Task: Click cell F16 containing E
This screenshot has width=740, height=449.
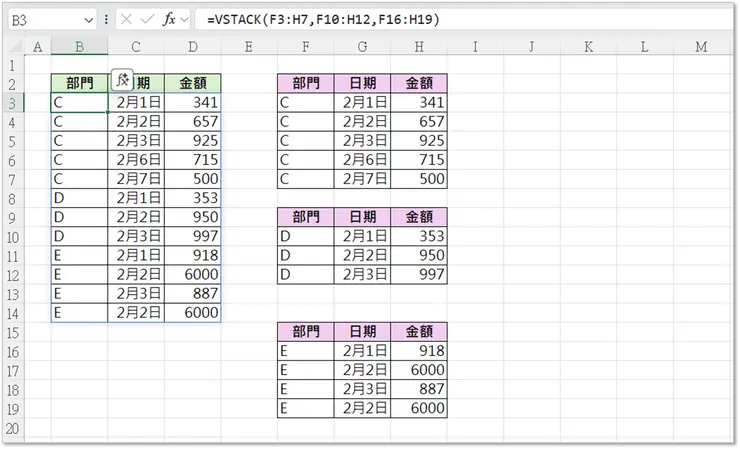Action: 306,351
